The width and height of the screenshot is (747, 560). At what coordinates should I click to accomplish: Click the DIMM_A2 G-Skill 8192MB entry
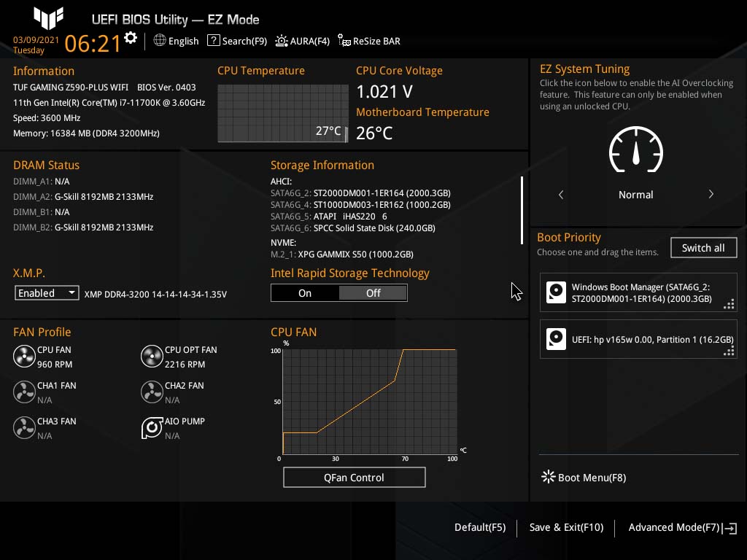pos(83,197)
